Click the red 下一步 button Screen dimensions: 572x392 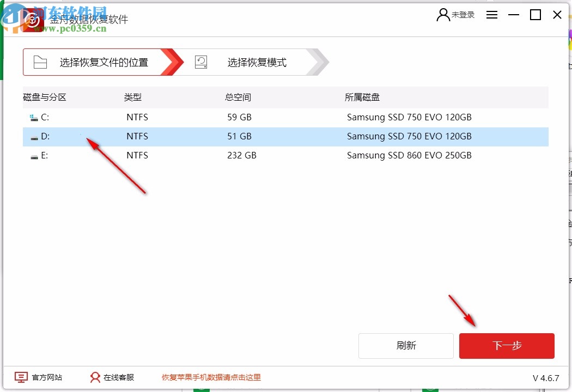pyautogui.click(x=507, y=346)
